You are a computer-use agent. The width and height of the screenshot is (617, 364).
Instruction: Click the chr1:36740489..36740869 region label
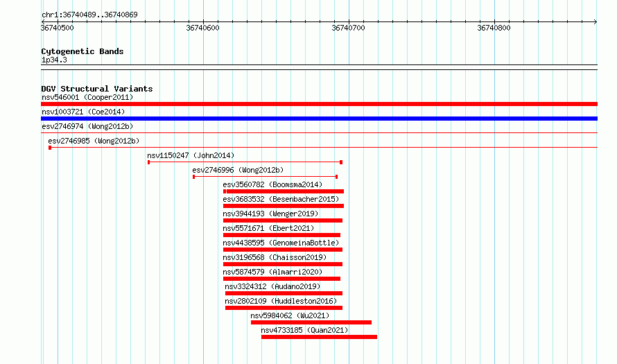coord(89,15)
